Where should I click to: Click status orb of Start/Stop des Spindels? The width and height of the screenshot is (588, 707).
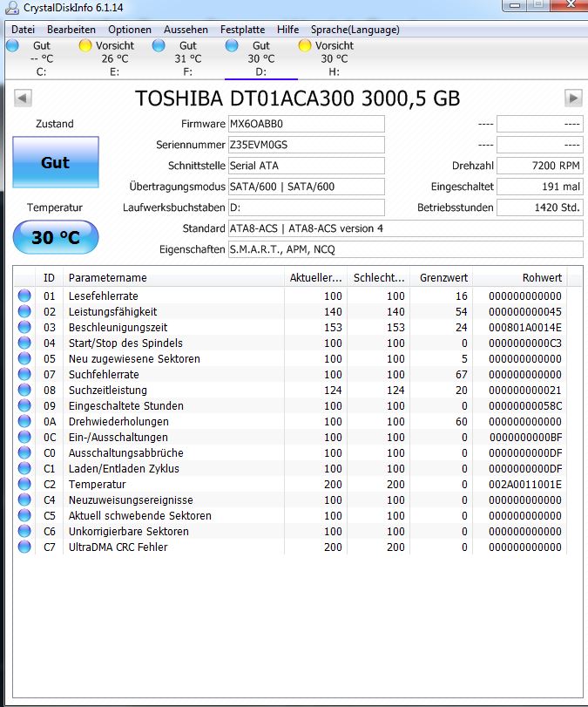(24, 343)
